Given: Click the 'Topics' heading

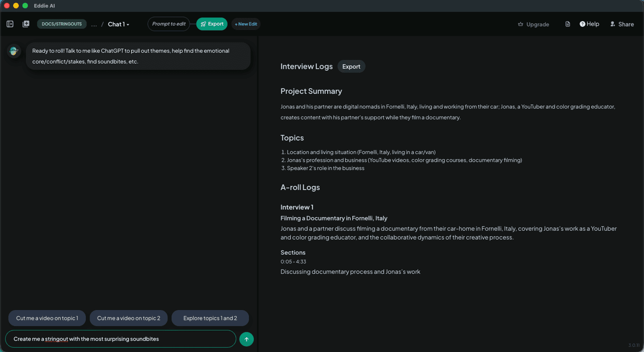Looking at the screenshot, I should pyautogui.click(x=292, y=138).
